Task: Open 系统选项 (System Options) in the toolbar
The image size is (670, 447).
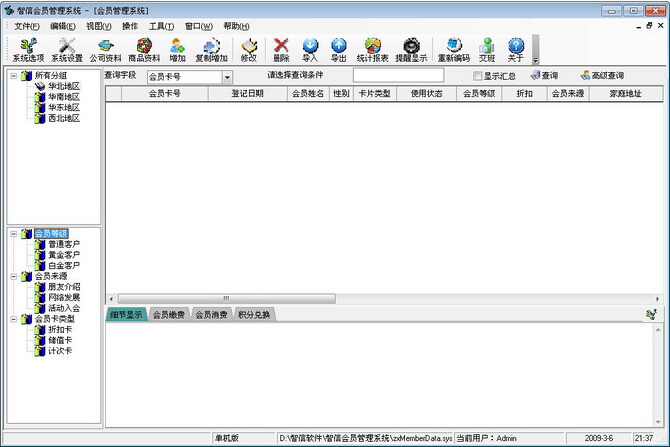Action: [x=28, y=49]
